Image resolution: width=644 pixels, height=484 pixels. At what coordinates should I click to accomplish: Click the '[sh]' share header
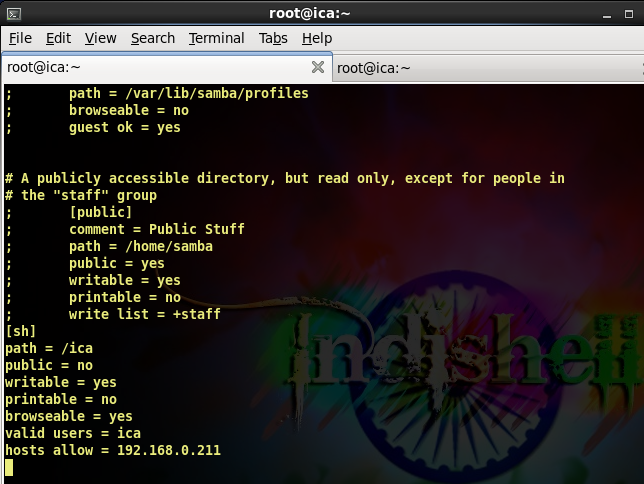[21, 331]
